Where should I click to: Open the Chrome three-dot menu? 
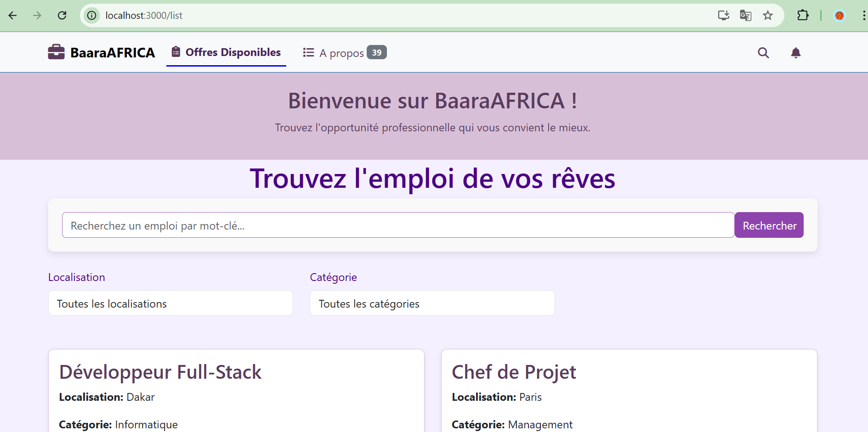point(864,16)
